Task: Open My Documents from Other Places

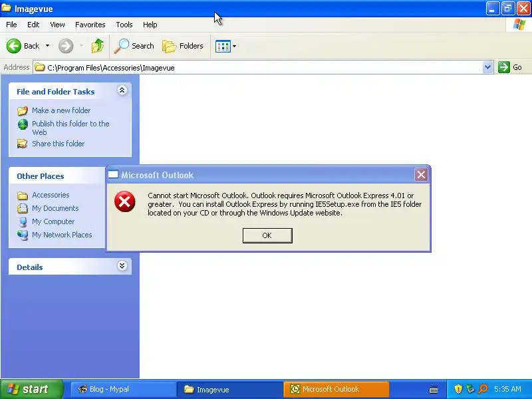Action: point(55,208)
